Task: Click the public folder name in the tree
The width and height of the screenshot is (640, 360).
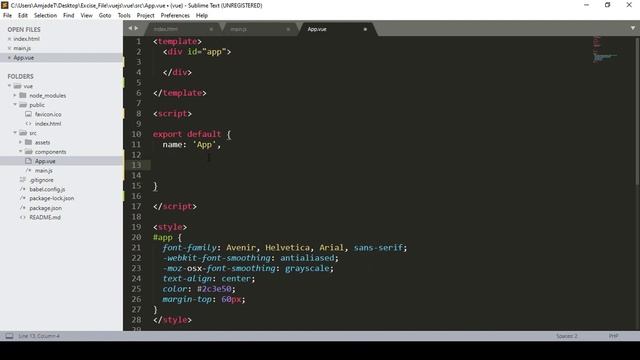Action: (37, 105)
